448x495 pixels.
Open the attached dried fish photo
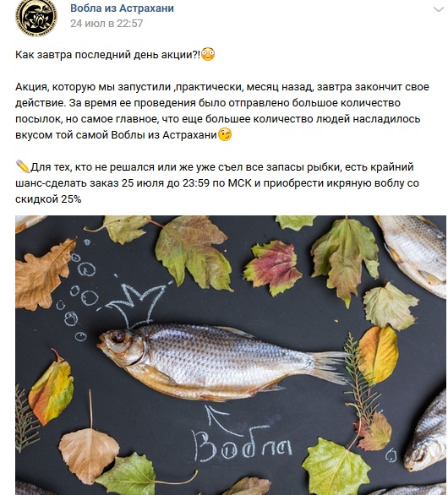point(231,355)
